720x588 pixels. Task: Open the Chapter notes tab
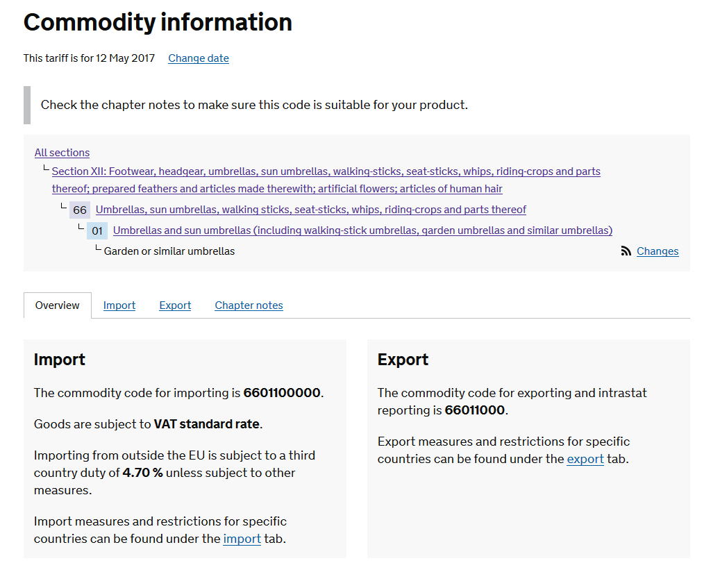pyautogui.click(x=249, y=305)
